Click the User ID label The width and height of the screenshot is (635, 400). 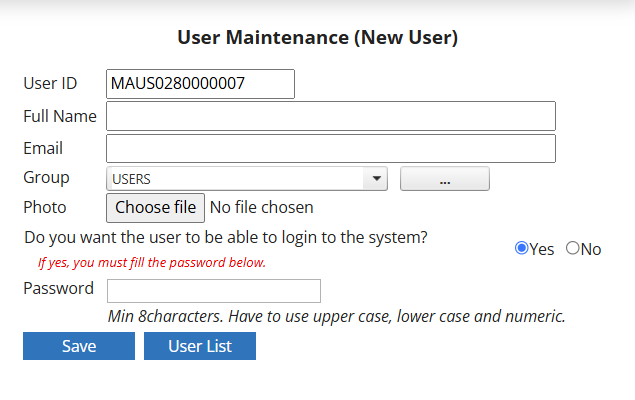tap(50, 84)
